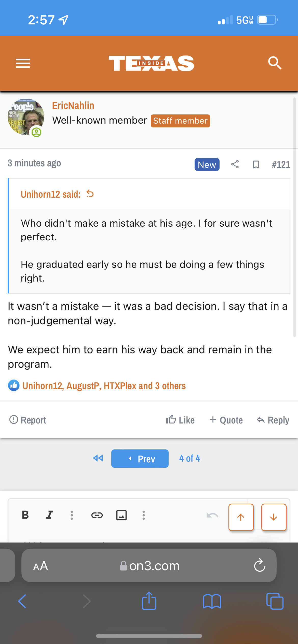Expand more text formatting options
298x644 pixels.
72,515
